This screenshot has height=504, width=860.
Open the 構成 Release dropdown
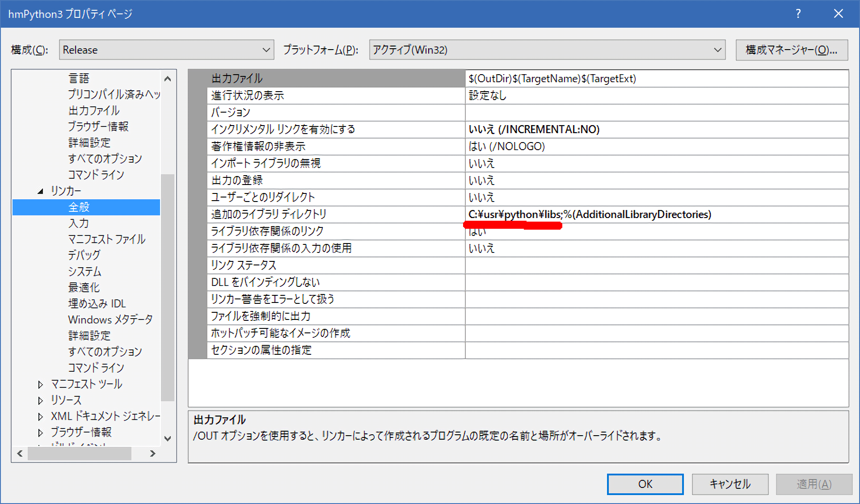pos(166,50)
